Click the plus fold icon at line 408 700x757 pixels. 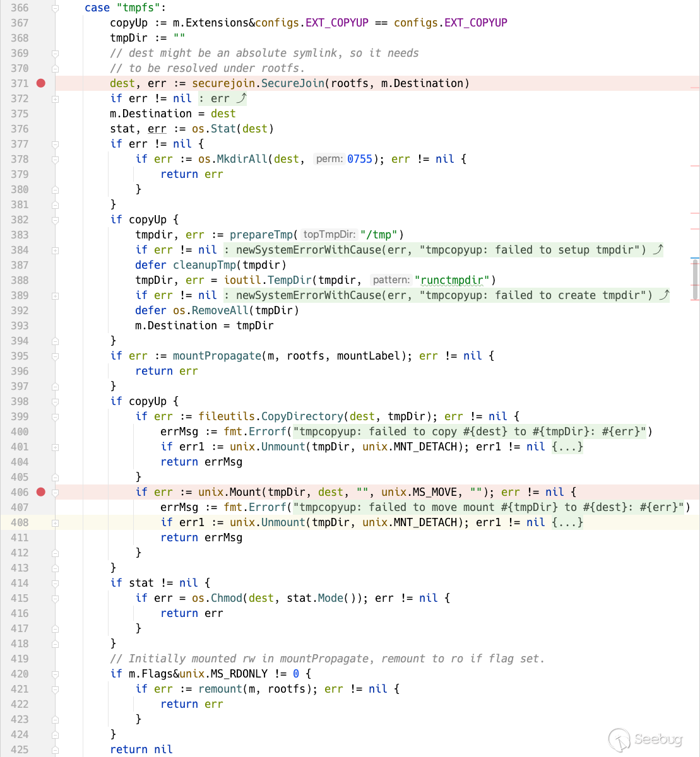[56, 523]
